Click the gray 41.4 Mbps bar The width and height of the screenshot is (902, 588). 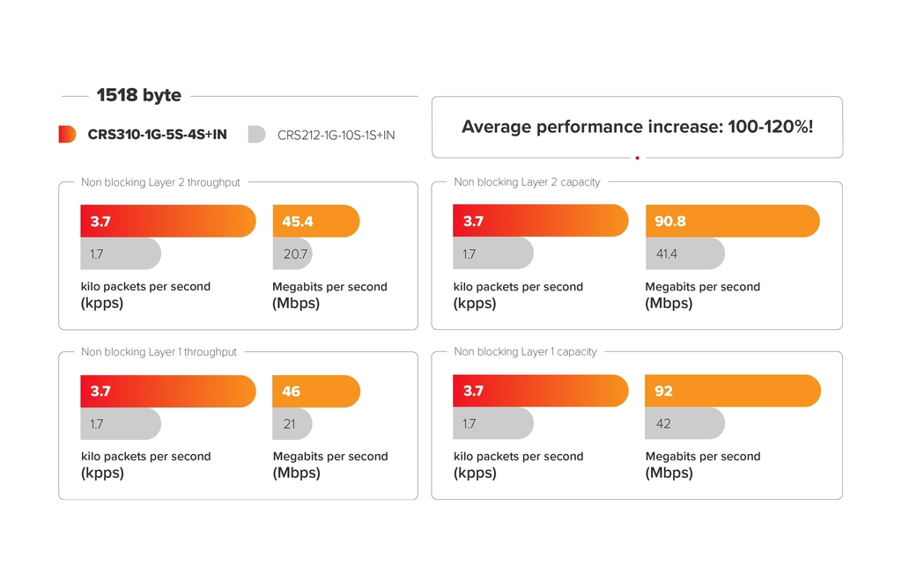(x=684, y=254)
